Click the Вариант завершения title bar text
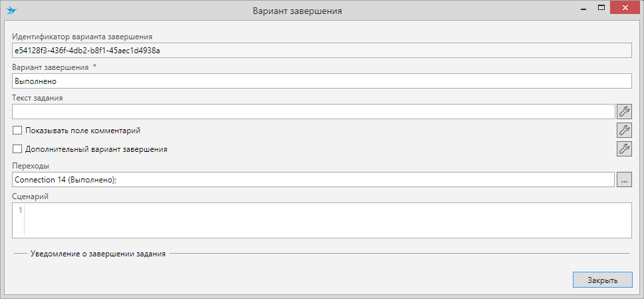Image resolution: width=644 pixels, height=299 pixels. click(x=297, y=11)
